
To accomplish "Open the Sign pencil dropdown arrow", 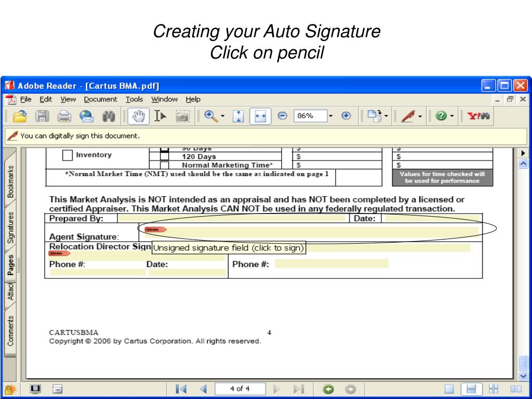I will (420, 116).
